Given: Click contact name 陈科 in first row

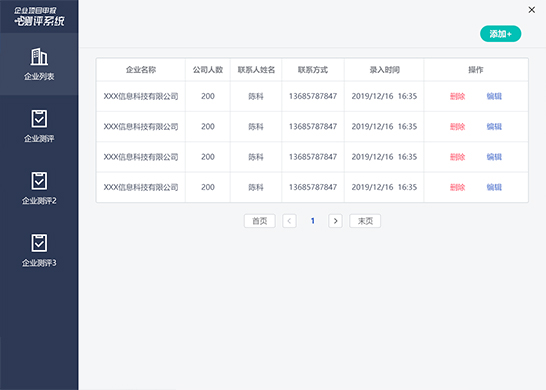Looking at the screenshot, I should point(256,96).
